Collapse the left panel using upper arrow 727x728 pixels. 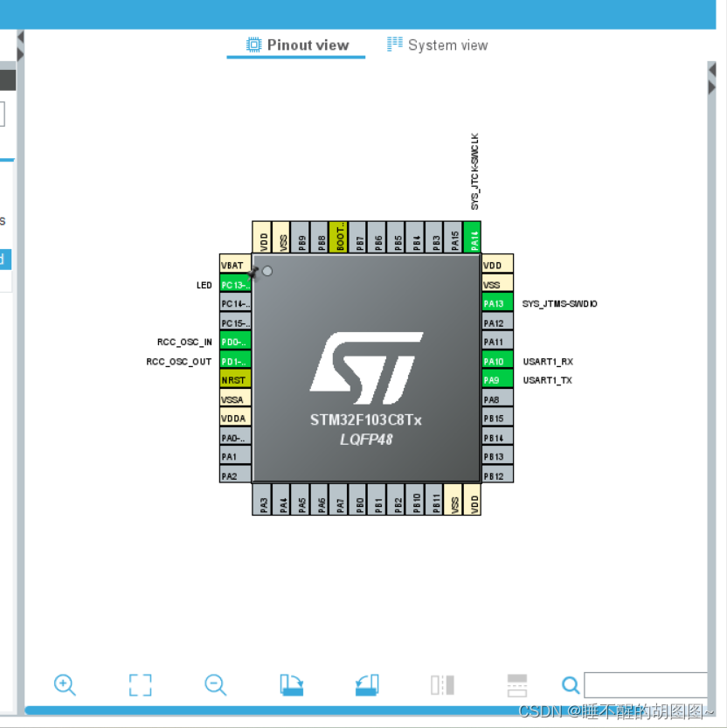click(x=20, y=37)
